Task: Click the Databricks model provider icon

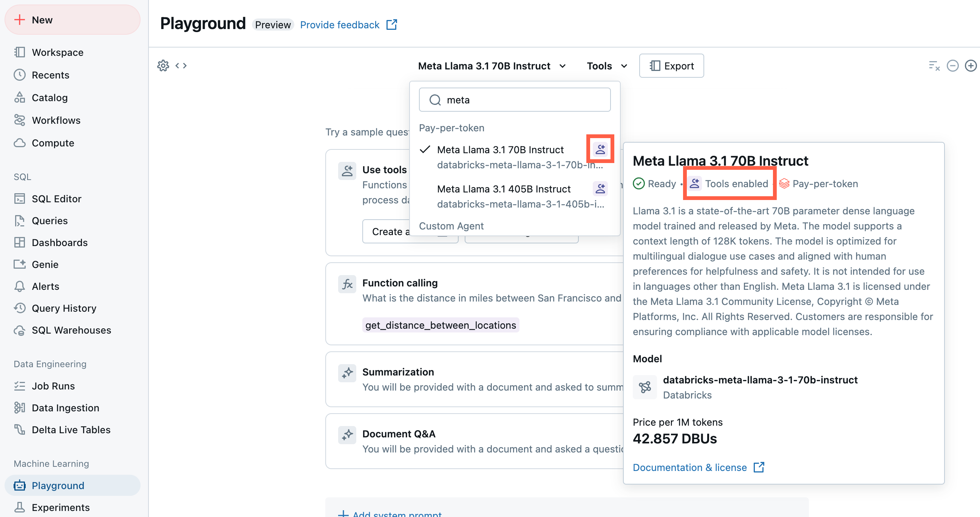Action: click(644, 386)
